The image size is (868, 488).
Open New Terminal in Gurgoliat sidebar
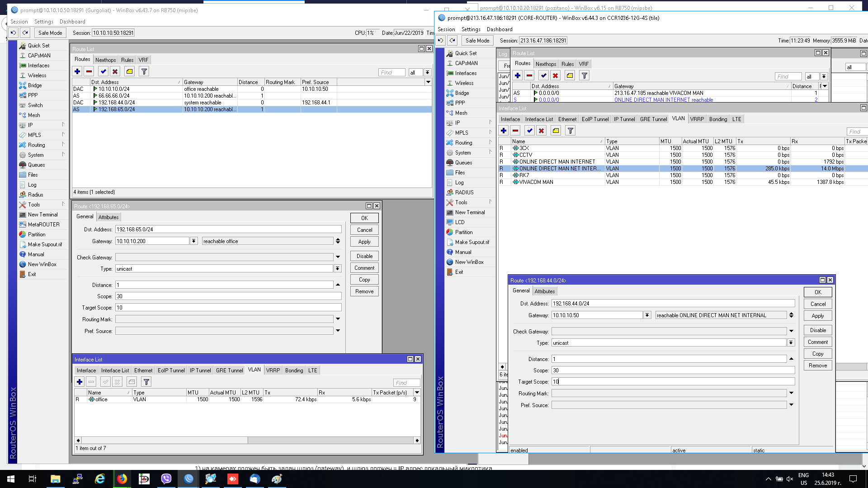[x=42, y=215]
